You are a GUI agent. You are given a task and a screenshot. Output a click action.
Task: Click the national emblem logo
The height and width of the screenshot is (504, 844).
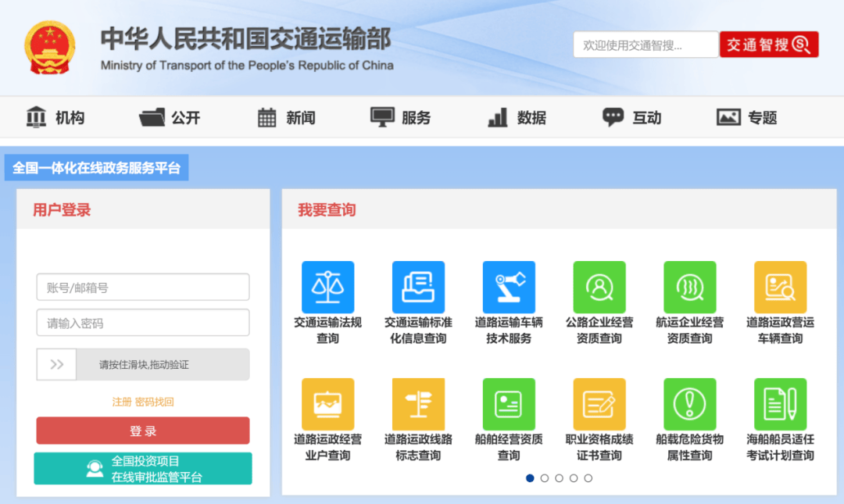pyautogui.click(x=49, y=48)
